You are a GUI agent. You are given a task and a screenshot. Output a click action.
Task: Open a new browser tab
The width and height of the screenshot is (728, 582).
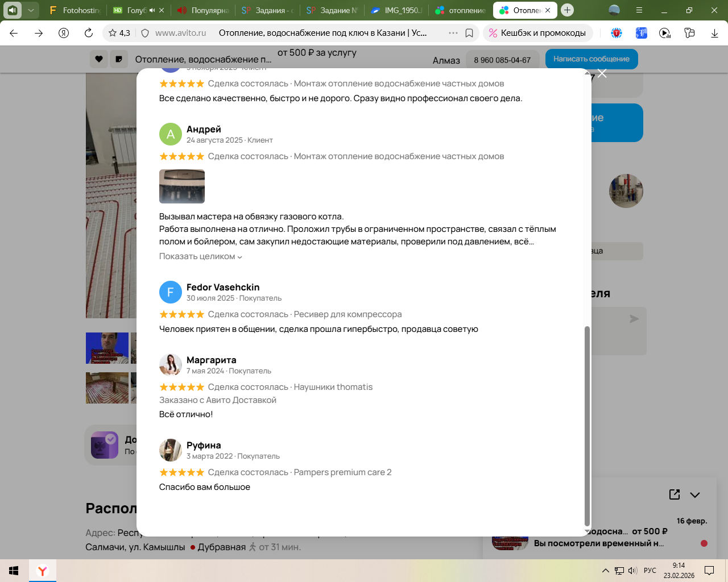[x=567, y=10]
